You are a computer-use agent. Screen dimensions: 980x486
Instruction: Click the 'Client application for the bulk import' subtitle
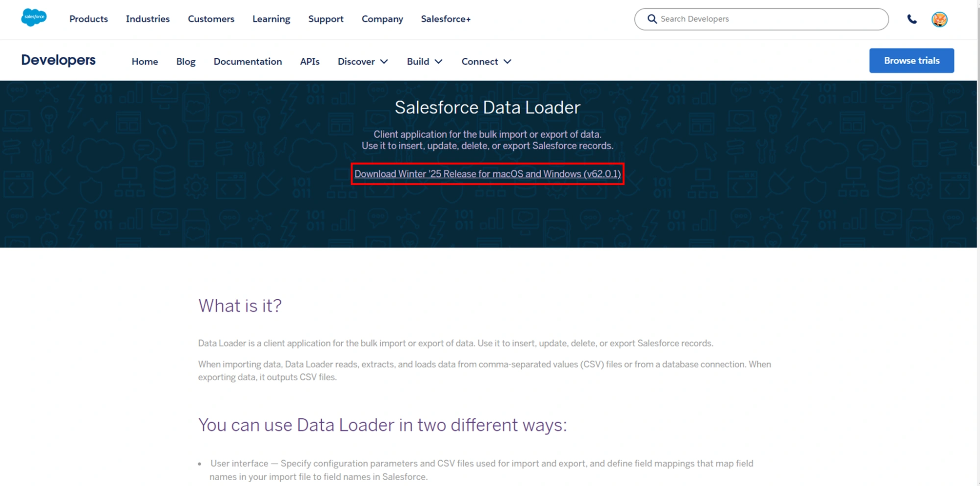coord(487,140)
